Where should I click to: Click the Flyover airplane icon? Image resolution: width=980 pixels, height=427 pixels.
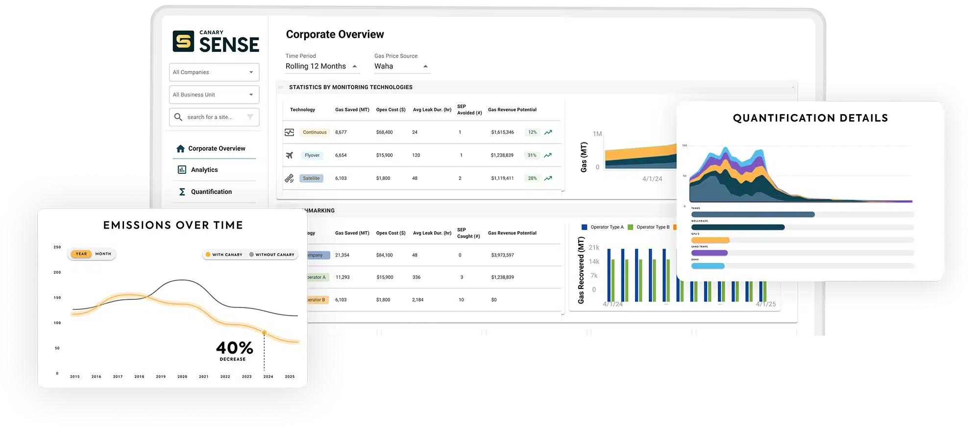coord(289,155)
